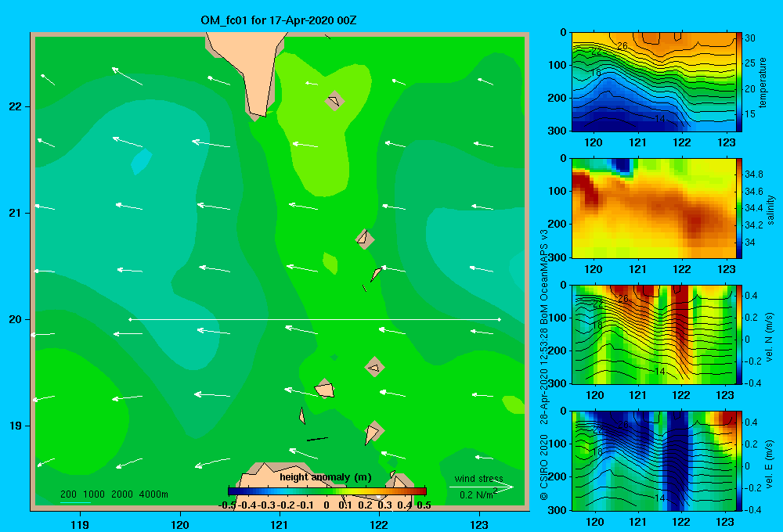Click longitude label 123 on the main map axis
Screen dimensions: 783x532
[479, 524]
